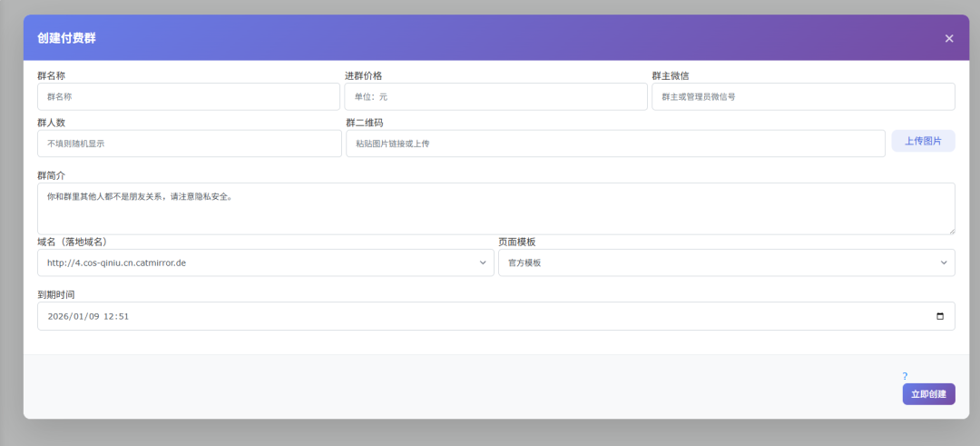Image resolution: width=980 pixels, height=446 pixels.
Task: Click the 创建付费群 dialog title
Action: click(x=66, y=38)
